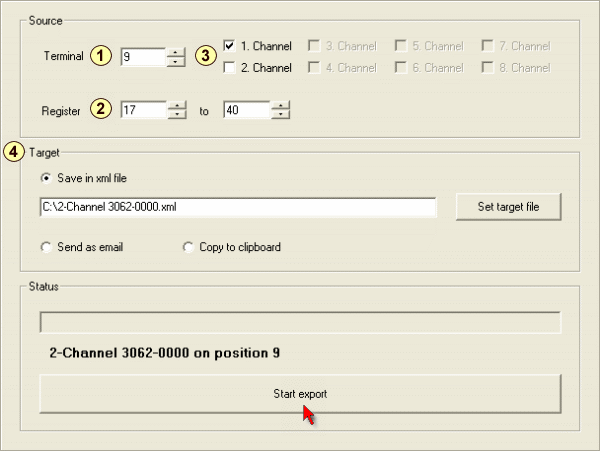Click the Source group title

tap(46, 21)
